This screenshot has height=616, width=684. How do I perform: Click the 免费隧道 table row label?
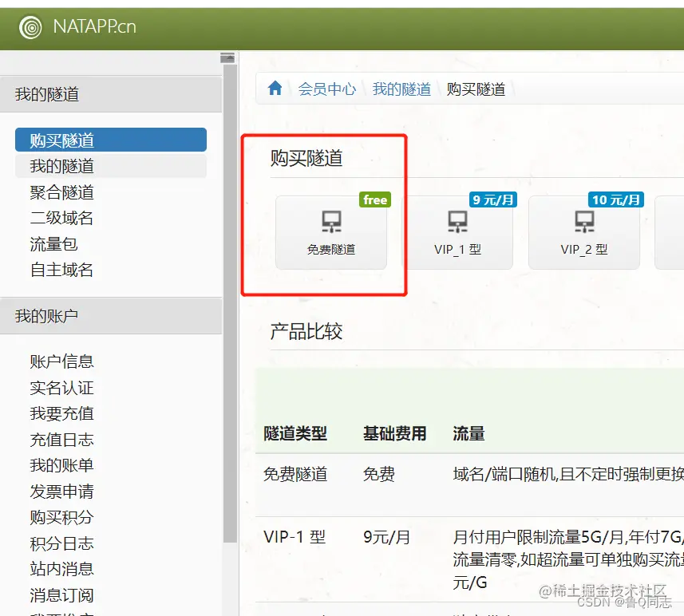(x=295, y=474)
